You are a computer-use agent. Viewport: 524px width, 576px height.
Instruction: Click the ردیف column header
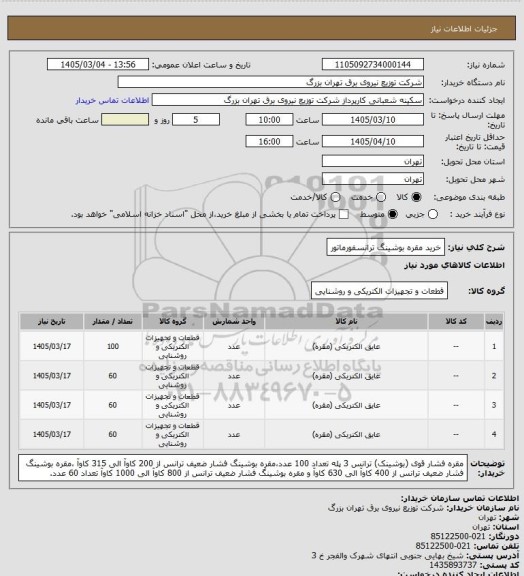tap(494, 321)
